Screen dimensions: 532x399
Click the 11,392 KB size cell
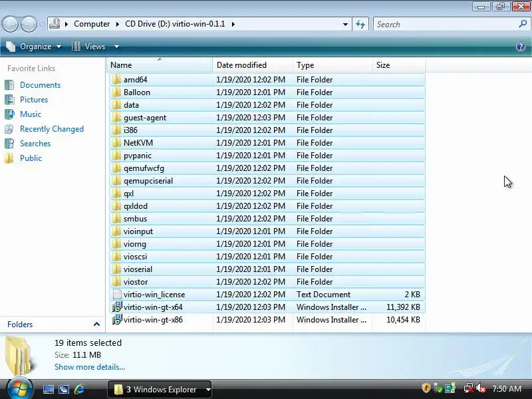point(403,307)
